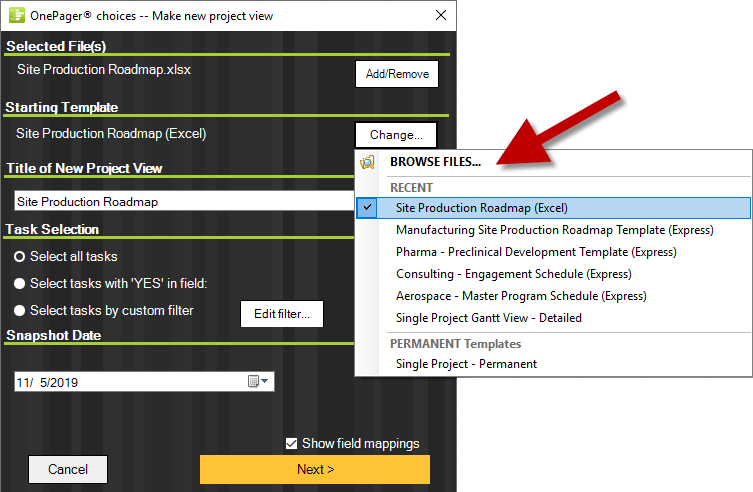This screenshot has height=492, width=753.
Task: Toggle the Show field mappings checkbox
Action: click(291, 444)
